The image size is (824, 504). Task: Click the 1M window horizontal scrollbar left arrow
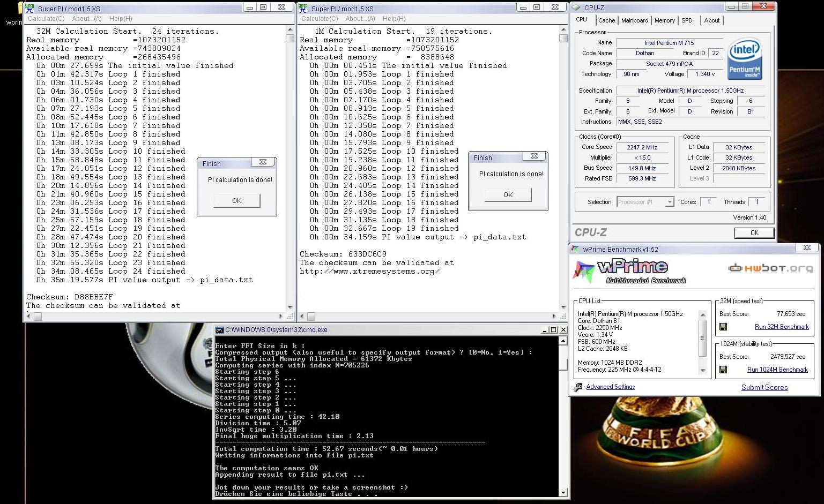(302, 316)
